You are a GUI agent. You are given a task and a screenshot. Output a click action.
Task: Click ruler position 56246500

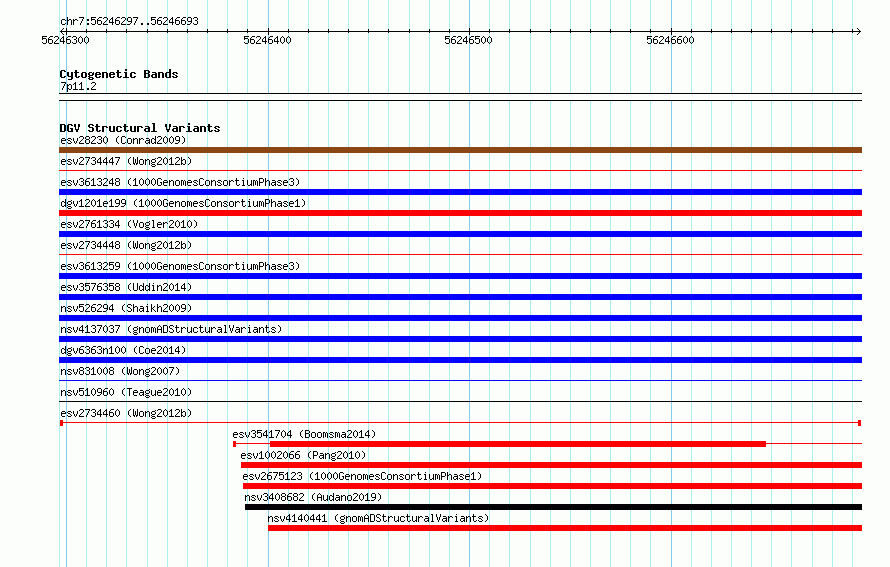tap(468, 40)
